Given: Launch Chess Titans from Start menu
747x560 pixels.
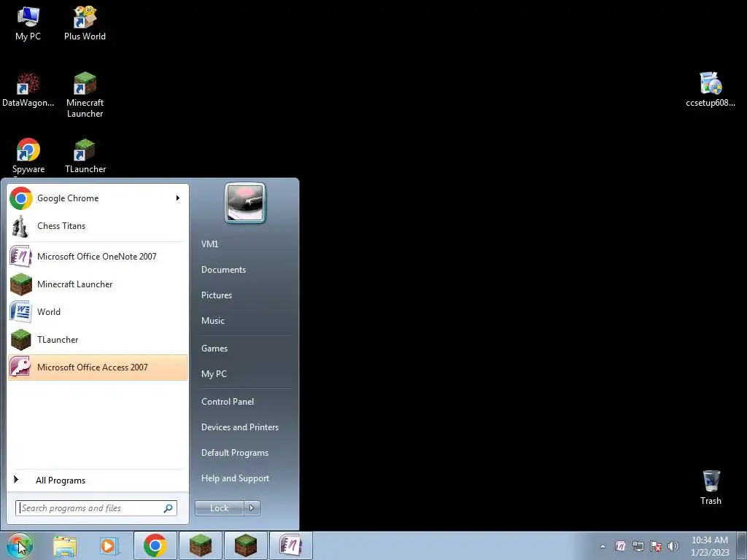Looking at the screenshot, I should point(98,226).
